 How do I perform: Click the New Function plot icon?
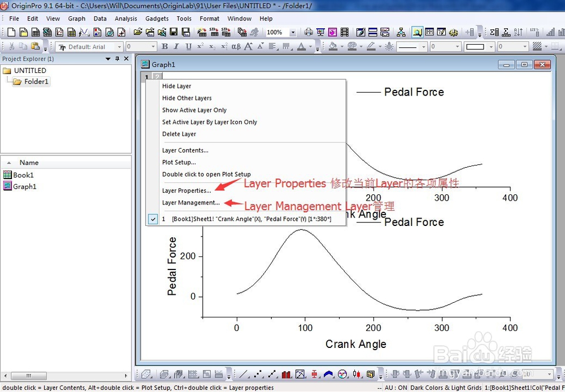[x=84, y=32]
